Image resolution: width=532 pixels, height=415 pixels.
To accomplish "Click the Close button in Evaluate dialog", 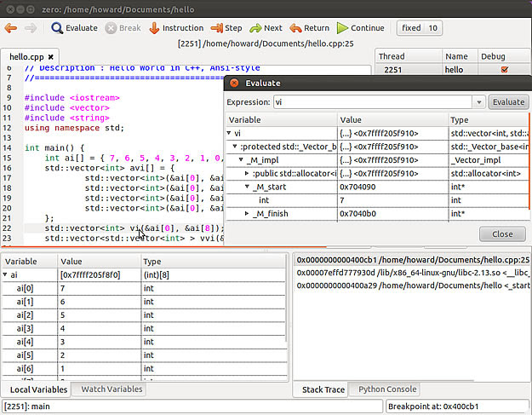I will click(x=502, y=234).
